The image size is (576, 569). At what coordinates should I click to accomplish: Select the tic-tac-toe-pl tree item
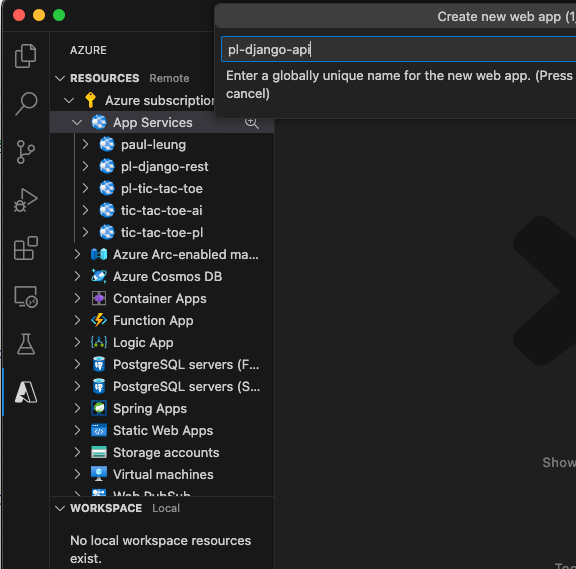tap(162, 233)
